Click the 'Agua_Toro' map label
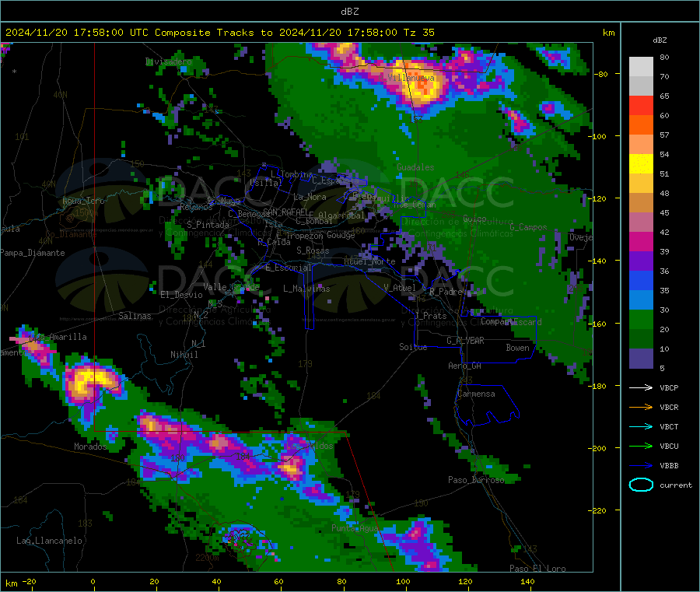Viewport: 700px width, 592px height. pos(83,201)
